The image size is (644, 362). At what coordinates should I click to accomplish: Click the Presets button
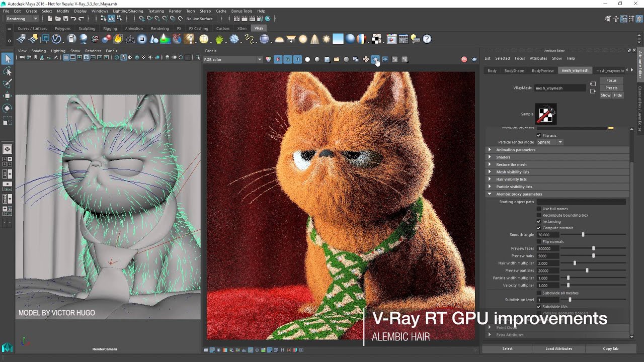pos(611,88)
